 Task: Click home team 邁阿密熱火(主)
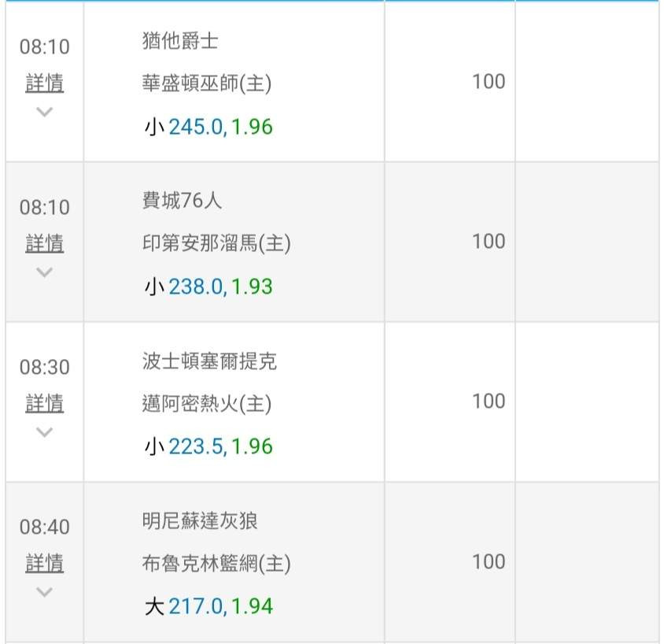[x=206, y=404]
